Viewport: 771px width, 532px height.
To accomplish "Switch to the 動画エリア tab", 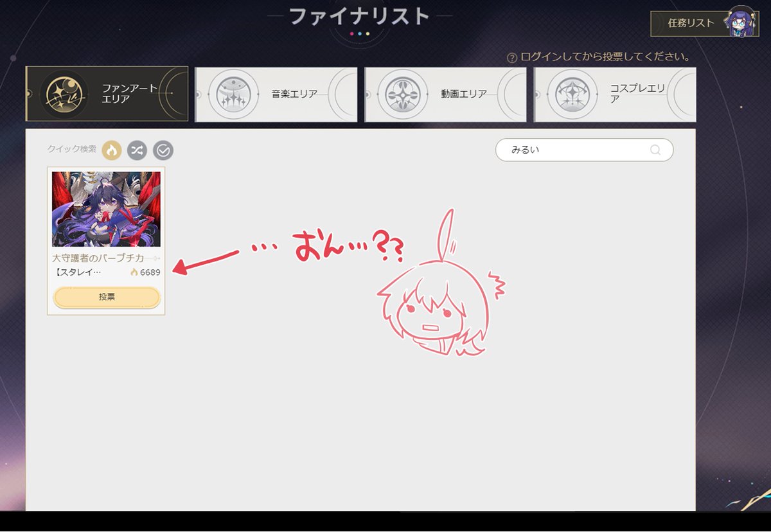I will pos(446,94).
